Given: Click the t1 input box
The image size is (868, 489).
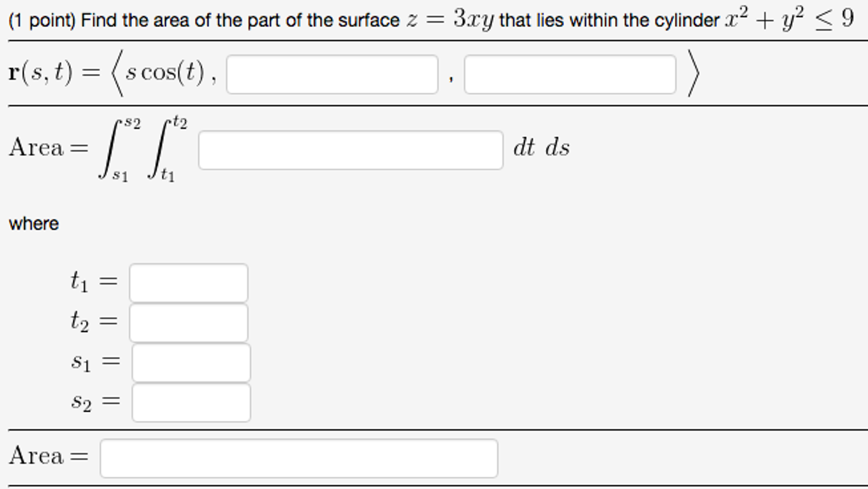Looking at the screenshot, I should (190, 282).
